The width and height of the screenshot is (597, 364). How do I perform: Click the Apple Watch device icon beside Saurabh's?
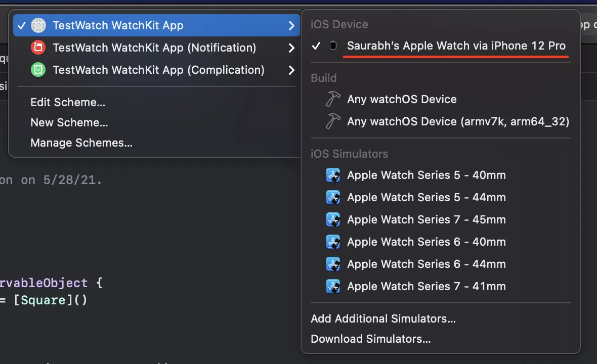click(x=333, y=46)
